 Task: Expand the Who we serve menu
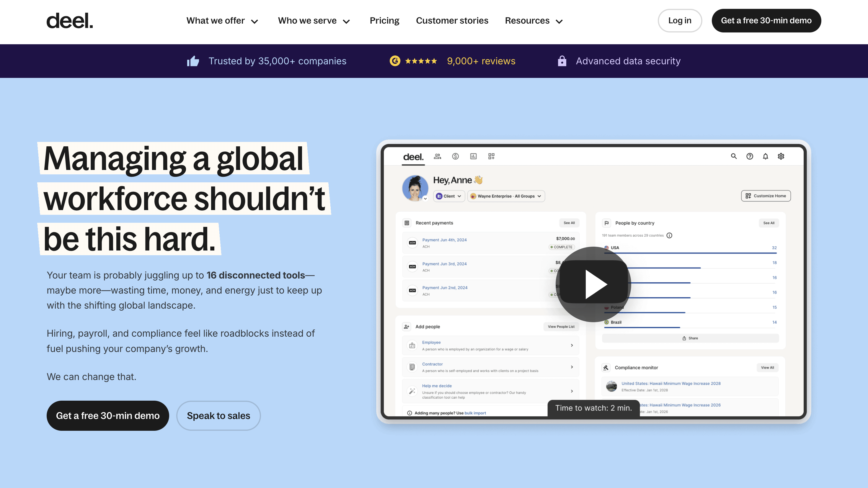click(x=314, y=21)
